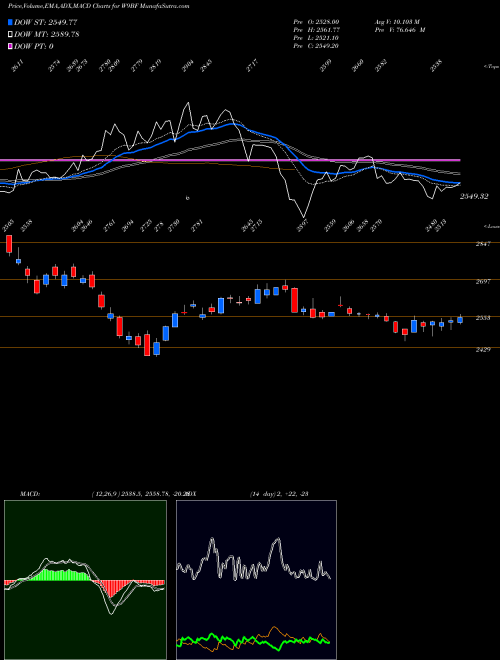500x660 pixels.
Task: Select the 'DOW ST: 2549.77' legend label
Action: (x=46, y=23)
